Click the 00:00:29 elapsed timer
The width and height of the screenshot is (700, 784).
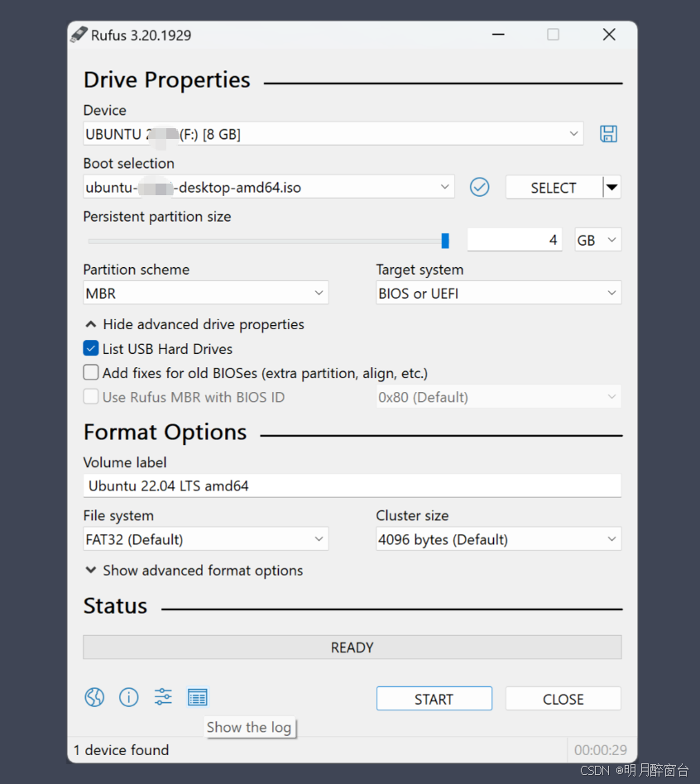(x=601, y=750)
